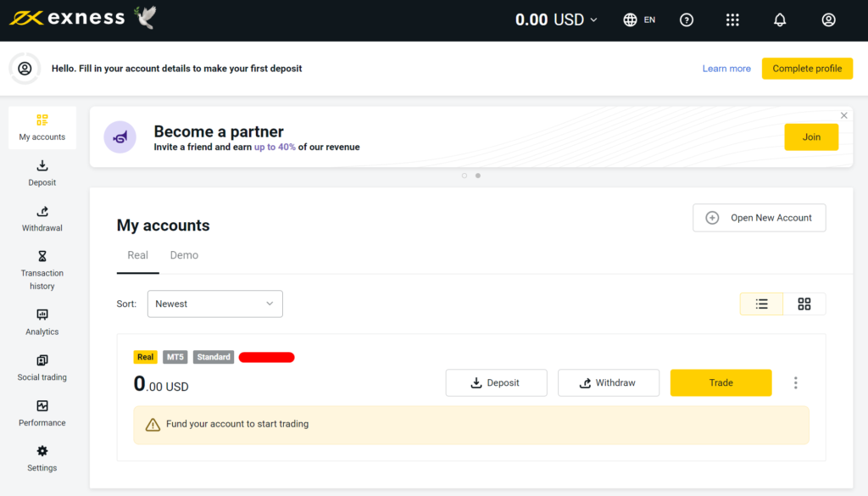Click the account balance 0.00 USD

(161, 384)
